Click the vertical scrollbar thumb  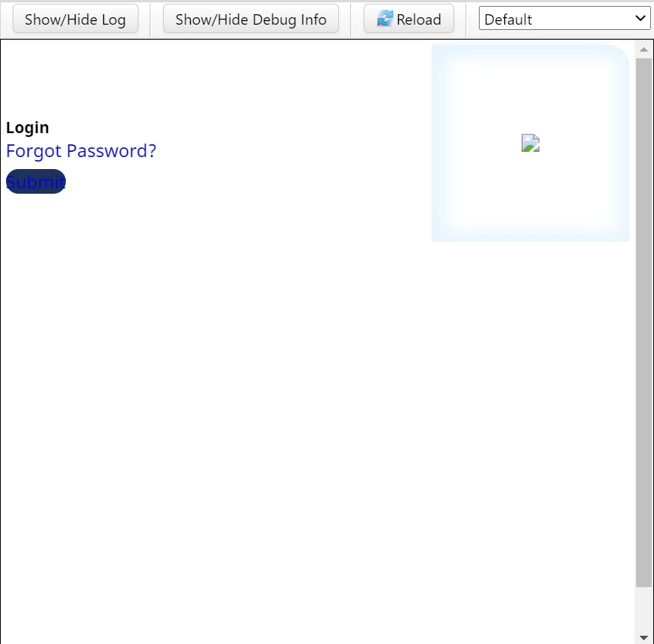click(x=644, y=322)
